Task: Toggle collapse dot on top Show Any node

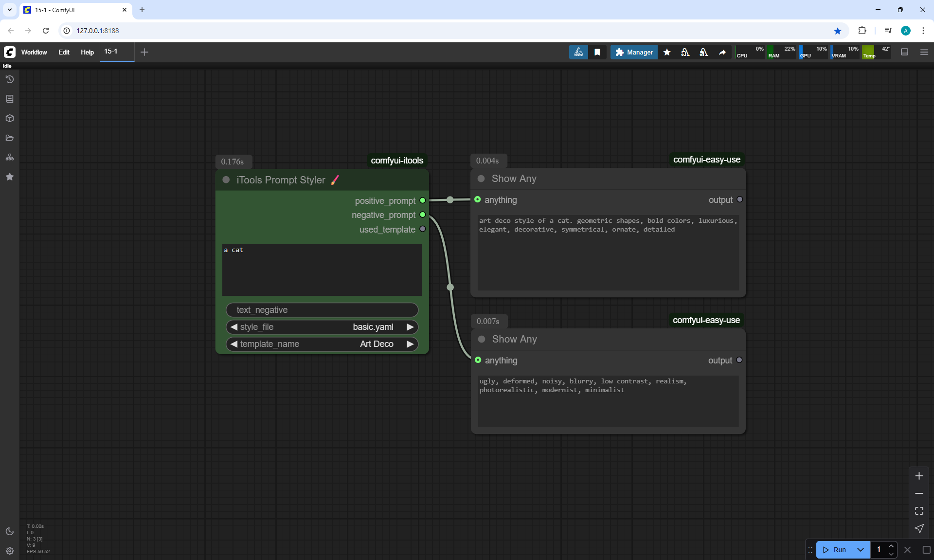Action: pos(481,179)
